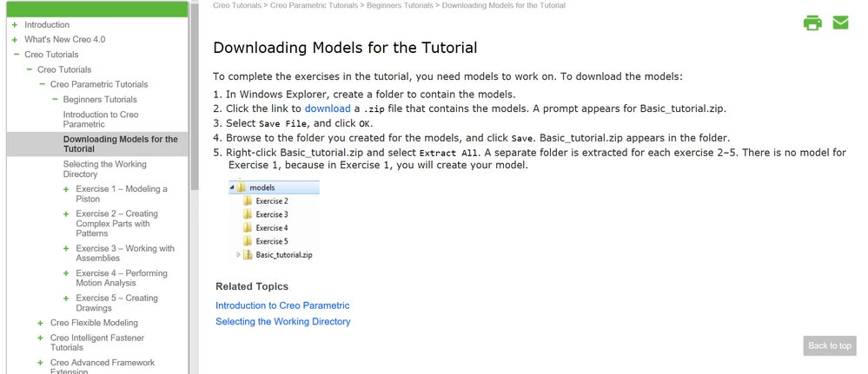868x374 pixels.
Task: Click Beginners Tutorials breadcrumb
Action: [400, 5]
